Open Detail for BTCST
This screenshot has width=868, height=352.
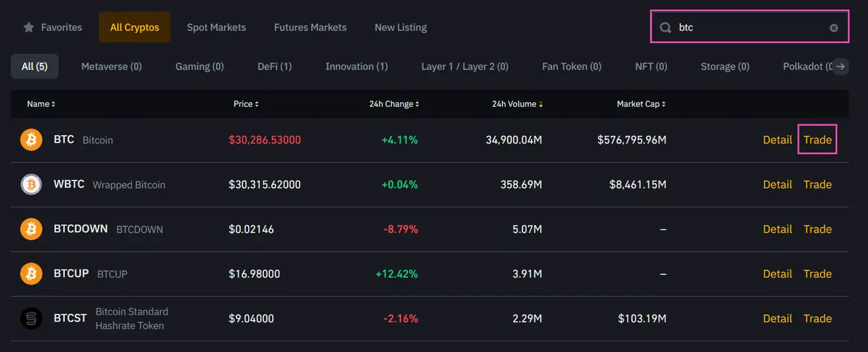click(778, 319)
